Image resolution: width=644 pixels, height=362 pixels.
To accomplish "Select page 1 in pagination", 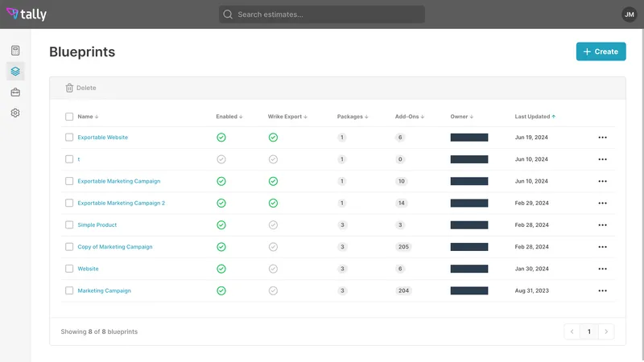I will (x=589, y=331).
